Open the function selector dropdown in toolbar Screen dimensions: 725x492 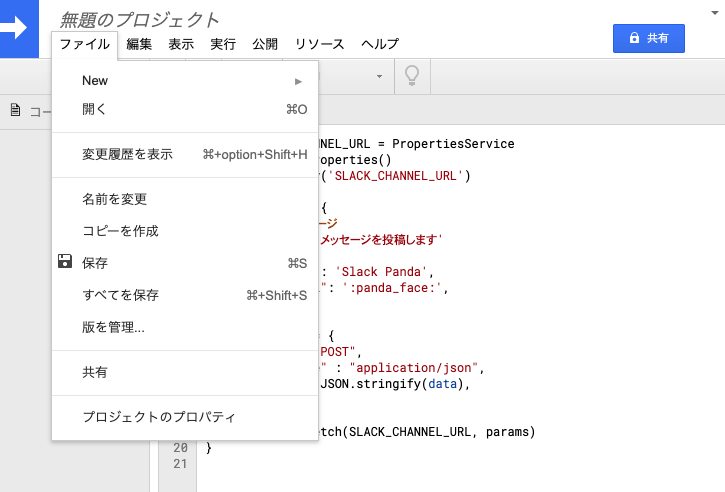point(378,76)
